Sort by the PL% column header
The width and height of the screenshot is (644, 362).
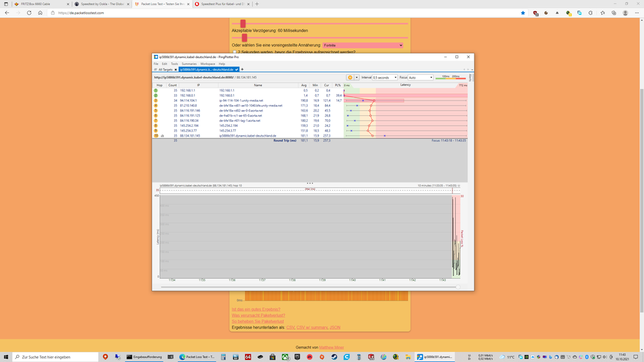[338, 85]
